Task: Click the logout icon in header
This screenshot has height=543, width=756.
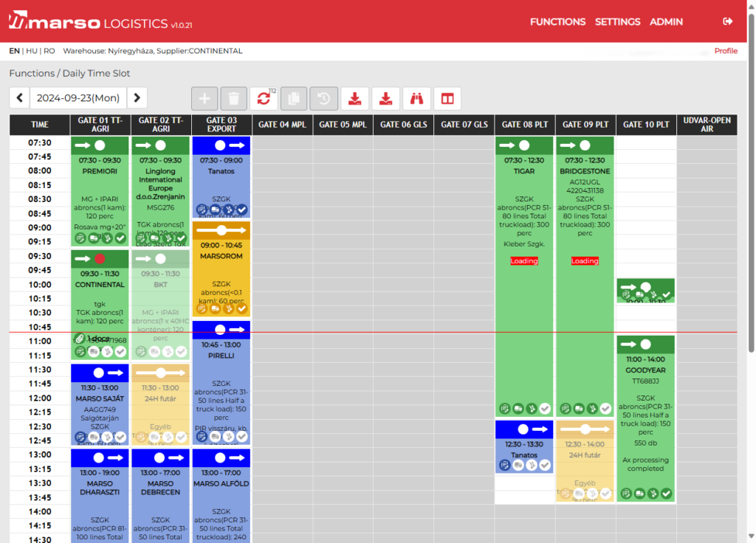Action: (x=728, y=21)
